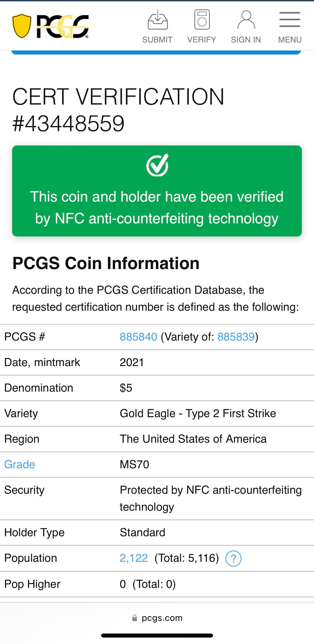The image size is (314, 644).
Task: Click the Grade link in the table
Action: pyautogui.click(x=19, y=464)
